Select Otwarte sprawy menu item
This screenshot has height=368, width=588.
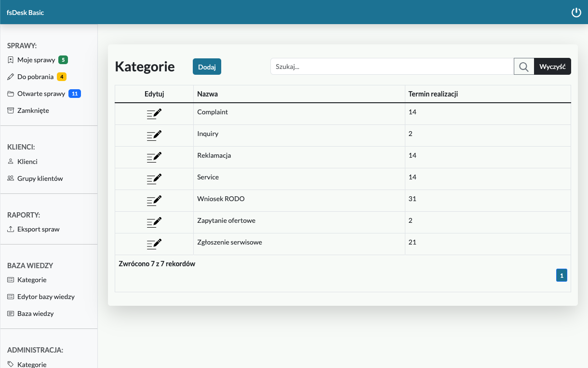click(x=41, y=94)
